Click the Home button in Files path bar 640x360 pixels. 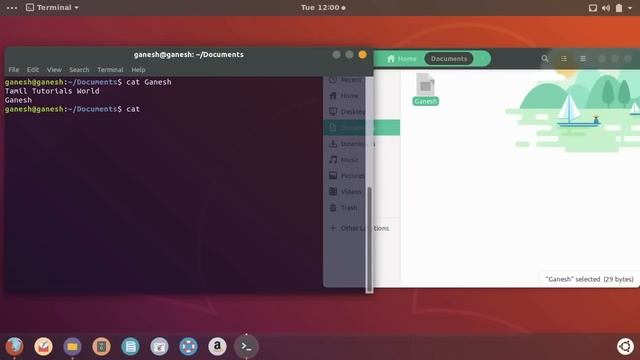click(x=402, y=59)
